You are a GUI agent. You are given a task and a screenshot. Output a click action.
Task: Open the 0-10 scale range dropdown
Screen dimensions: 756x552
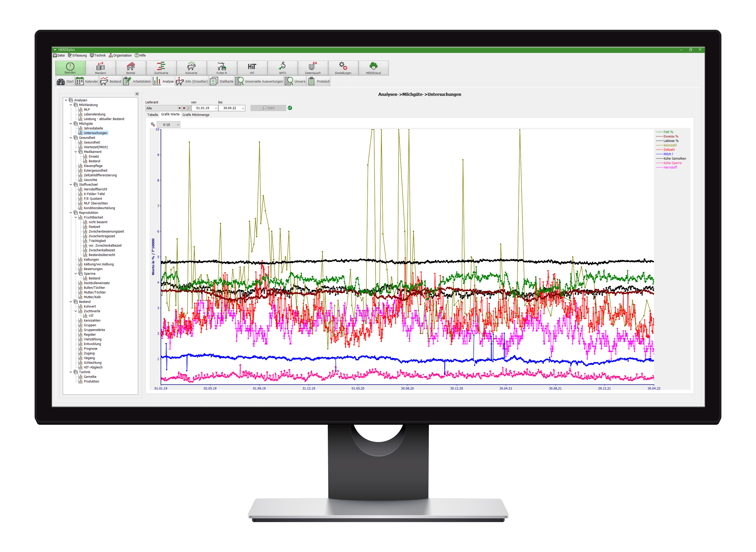(x=169, y=125)
